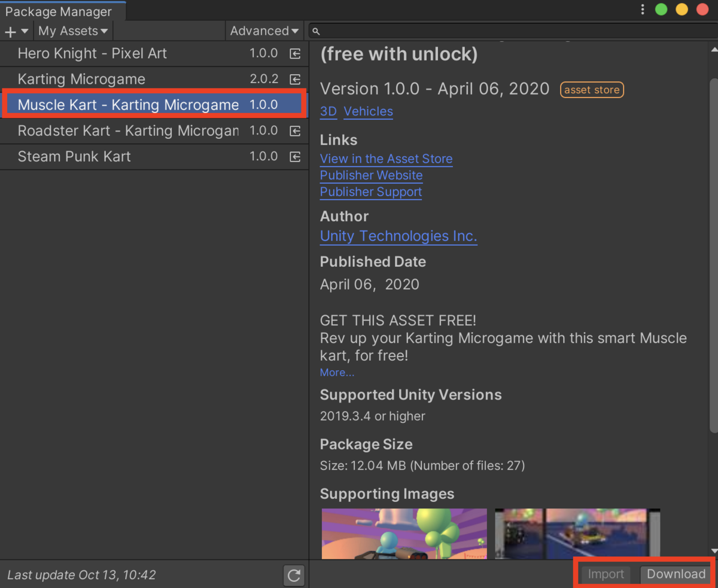Click import icon beside Hero Knight
This screenshot has height=588, width=718.
[295, 54]
